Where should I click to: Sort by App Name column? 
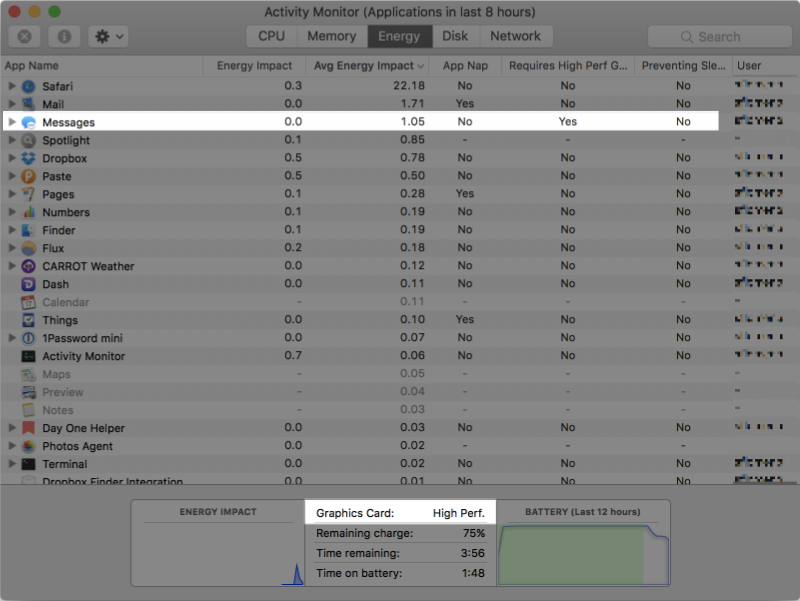(101, 66)
